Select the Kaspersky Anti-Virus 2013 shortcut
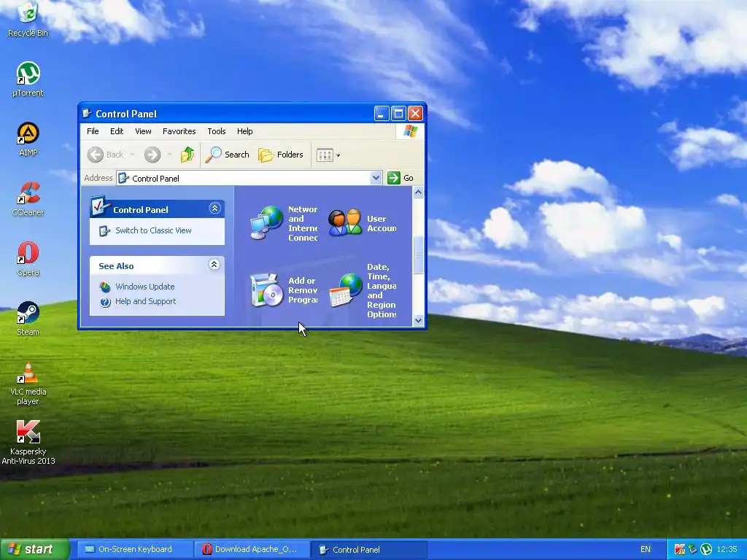 28,443
